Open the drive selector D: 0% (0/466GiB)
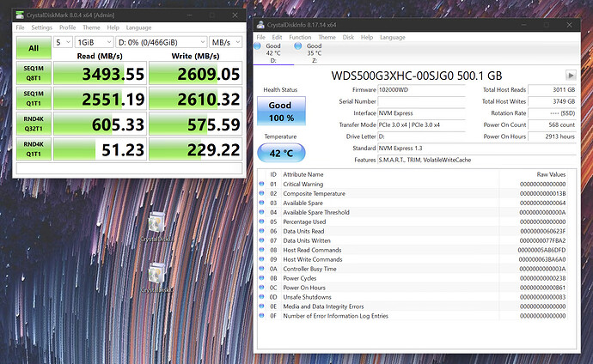The height and width of the screenshot is (364, 593). click(162, 42)
